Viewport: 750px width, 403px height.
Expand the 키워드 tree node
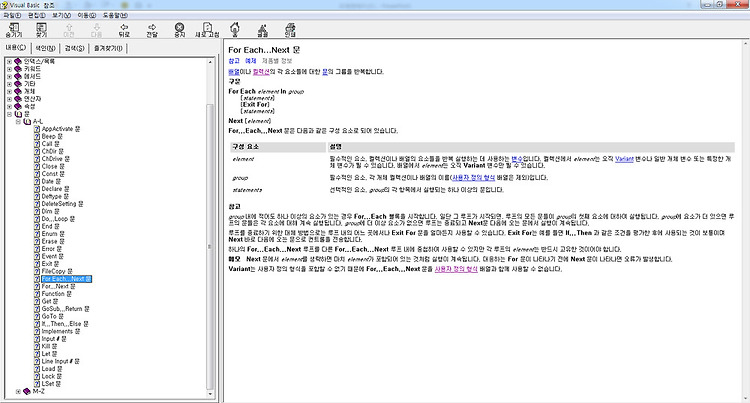(9, 69)
